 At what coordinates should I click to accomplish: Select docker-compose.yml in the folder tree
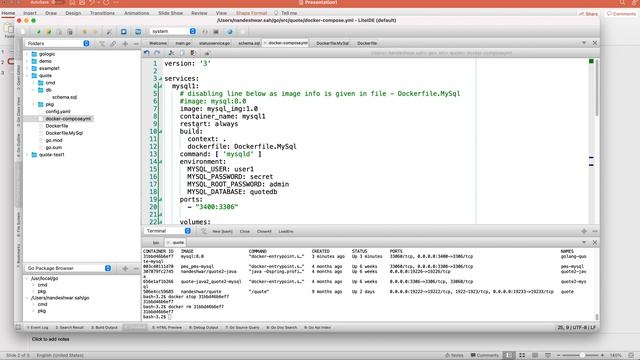pos(68,119)
